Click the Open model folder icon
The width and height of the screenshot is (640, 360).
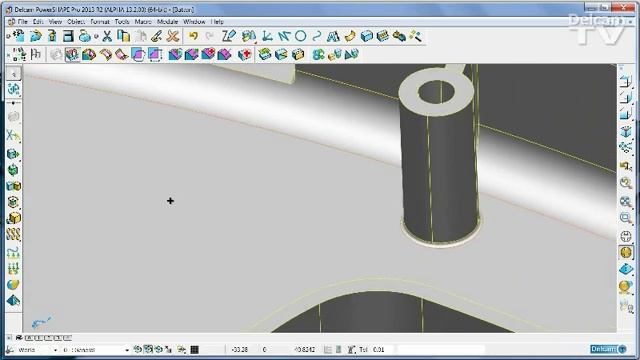coord(36,36)
